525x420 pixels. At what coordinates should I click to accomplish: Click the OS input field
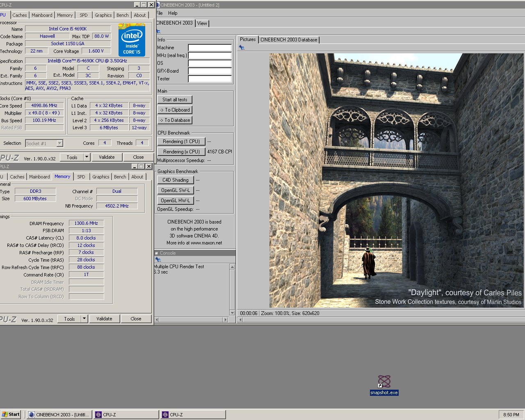coord(210,63)
